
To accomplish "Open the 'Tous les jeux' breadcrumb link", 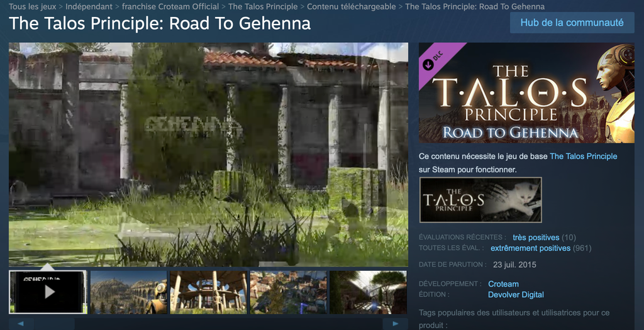I will click(x=33, y=6).
